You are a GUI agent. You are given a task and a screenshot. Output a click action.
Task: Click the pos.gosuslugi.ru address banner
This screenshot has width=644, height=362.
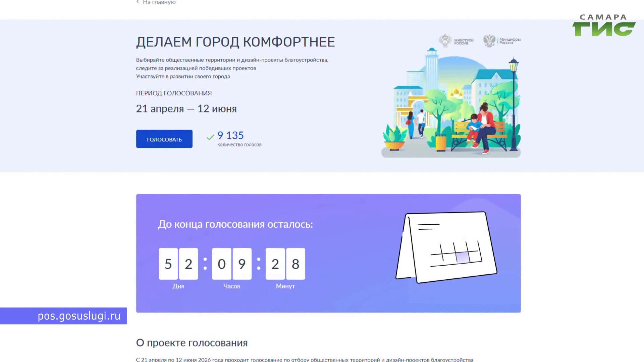(64, 316)
